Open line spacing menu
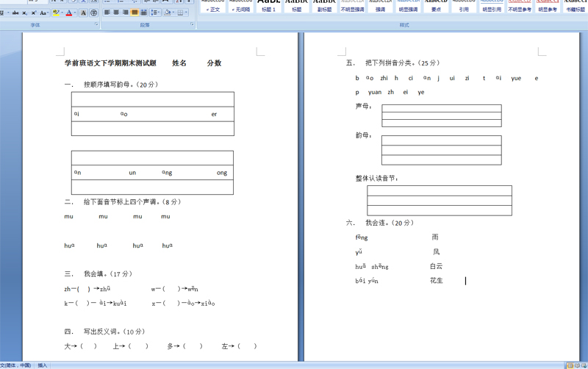The width and height of the screenshot is (588, 369). [155, 12]
